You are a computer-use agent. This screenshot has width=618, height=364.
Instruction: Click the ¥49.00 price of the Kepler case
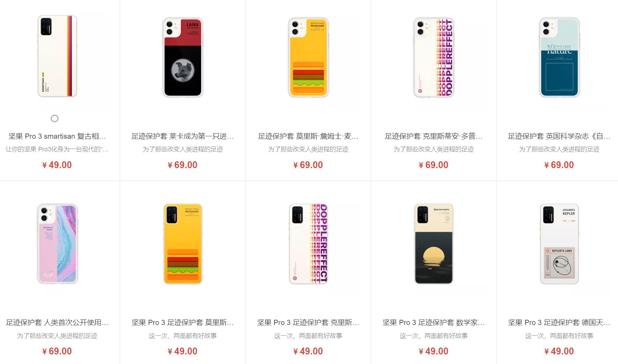559,351
